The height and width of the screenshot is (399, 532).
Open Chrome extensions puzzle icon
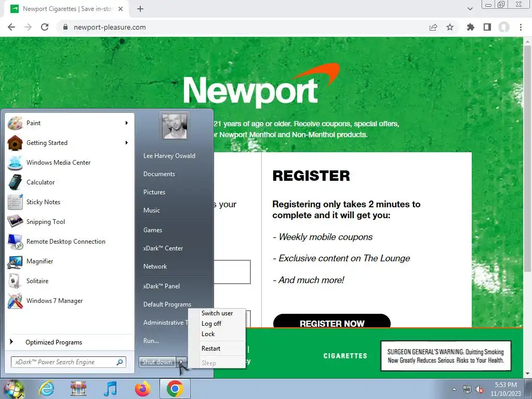click(470, 27)
